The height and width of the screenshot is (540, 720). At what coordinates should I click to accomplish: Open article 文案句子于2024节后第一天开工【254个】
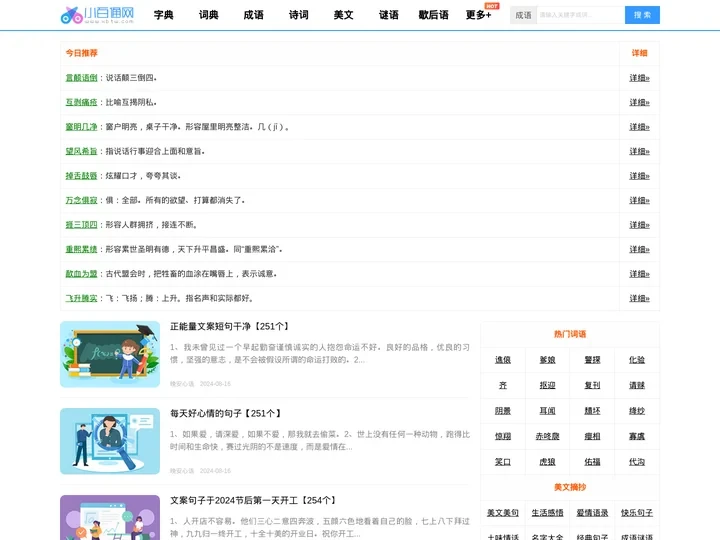tap(253, 501)
